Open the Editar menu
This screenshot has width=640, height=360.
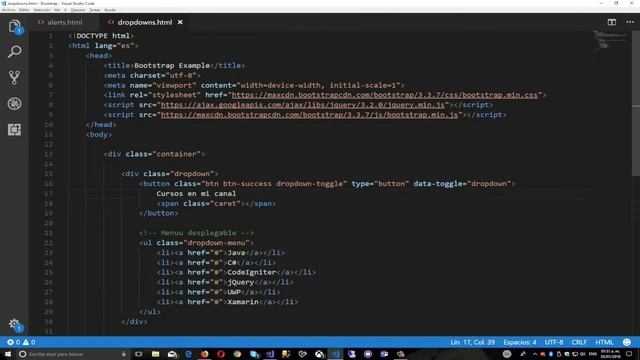(x=24, y=9)
